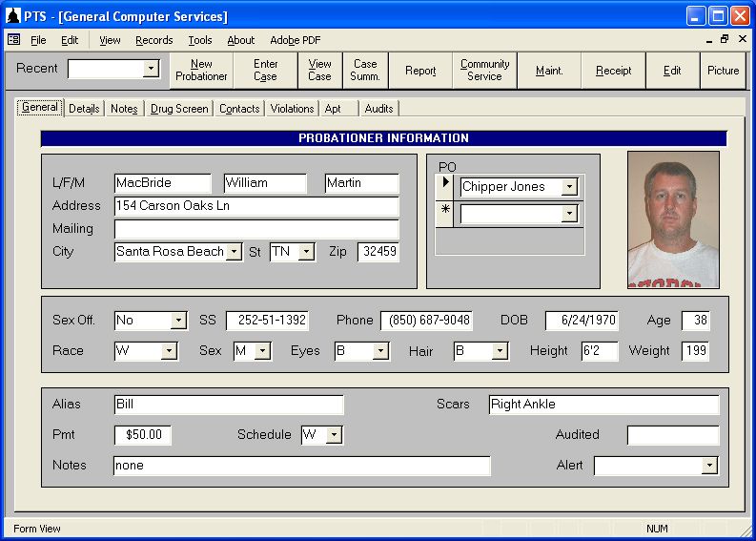Open the probationer photo thumbnail

point(674,220)
